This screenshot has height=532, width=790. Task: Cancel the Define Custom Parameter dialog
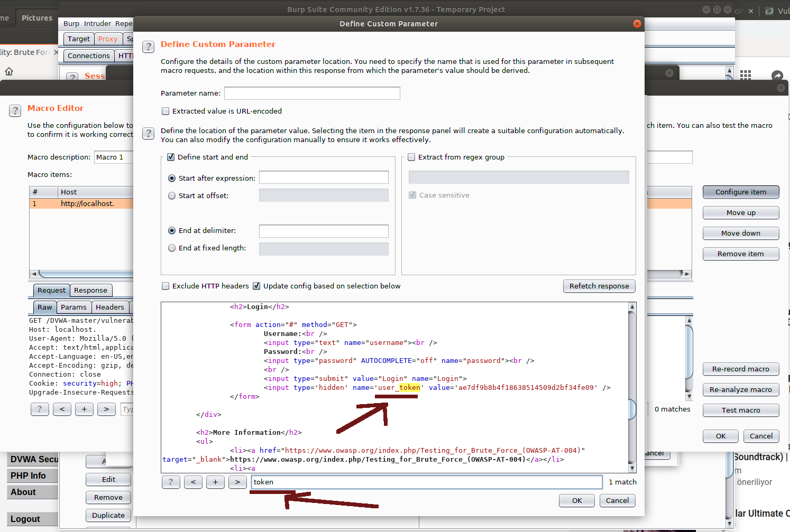pos(618,500)
